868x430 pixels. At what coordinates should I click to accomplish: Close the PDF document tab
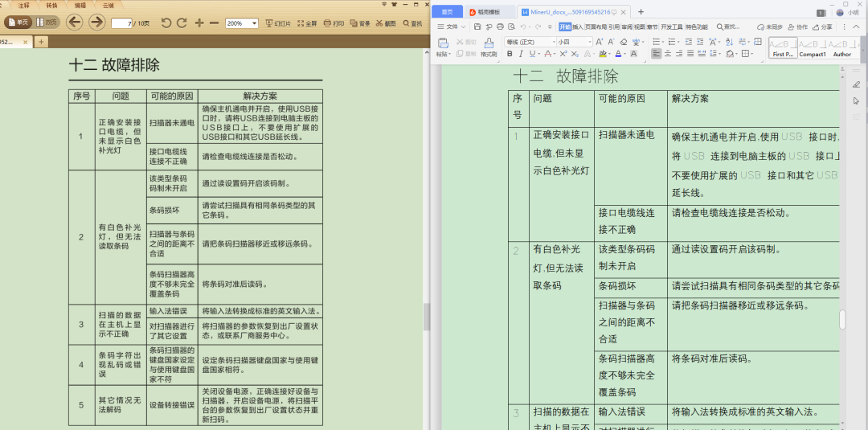click(25, 42)
